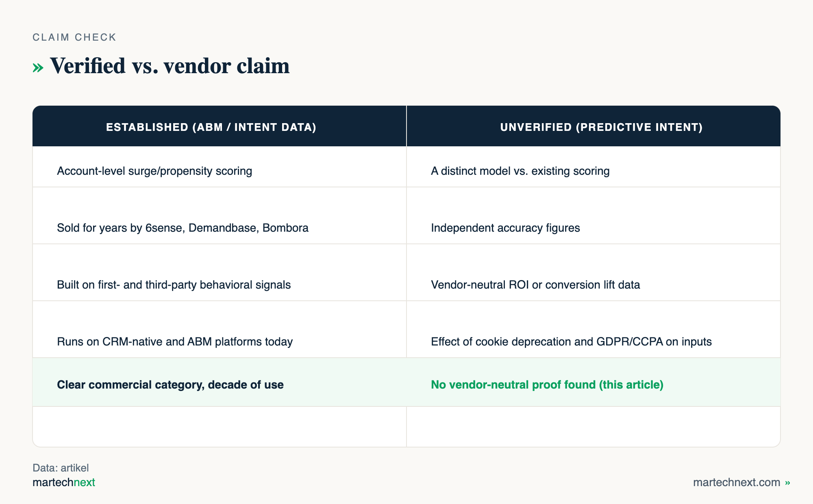Image resolution: width=813 pixels, height=504 pixels.
Task: Click the Verified vs. vendor claim heading
Action: tap(170, 66)
